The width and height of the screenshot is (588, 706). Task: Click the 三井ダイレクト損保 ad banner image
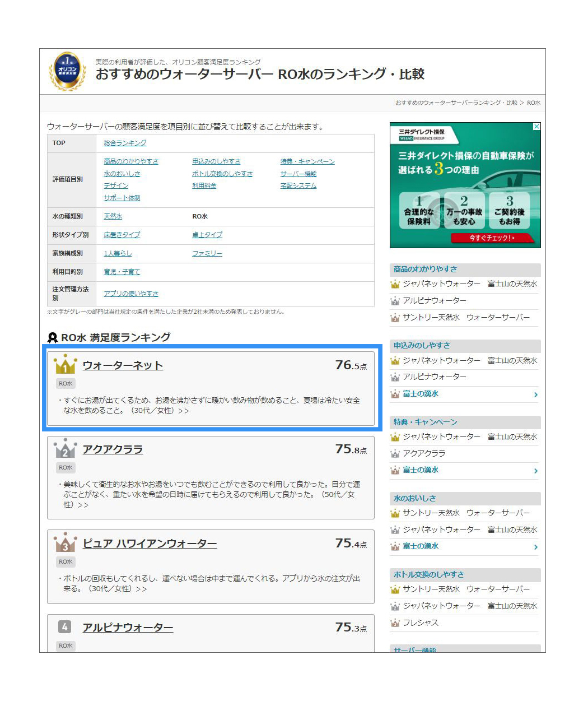pos(465,185)
